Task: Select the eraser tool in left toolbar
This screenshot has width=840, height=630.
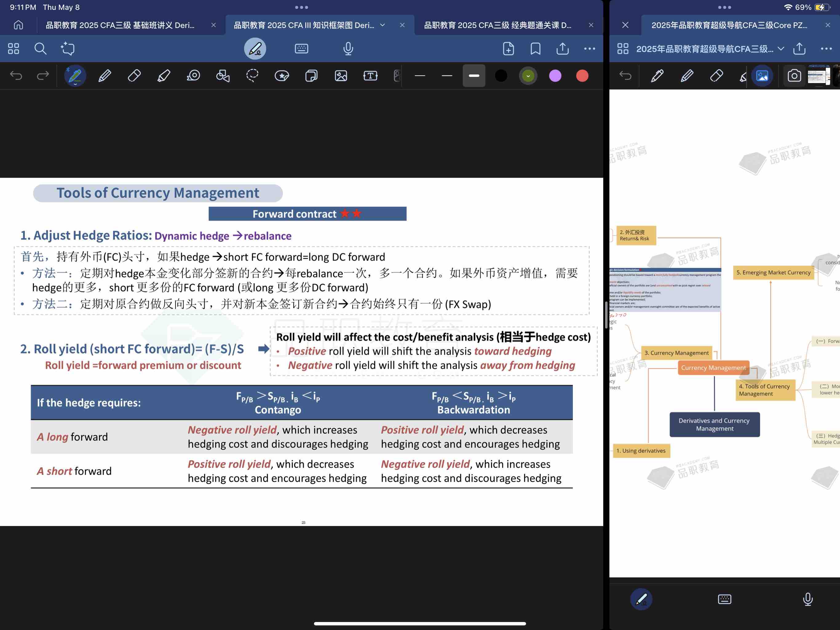Action: pyautogui.click(x=134, y=76)
